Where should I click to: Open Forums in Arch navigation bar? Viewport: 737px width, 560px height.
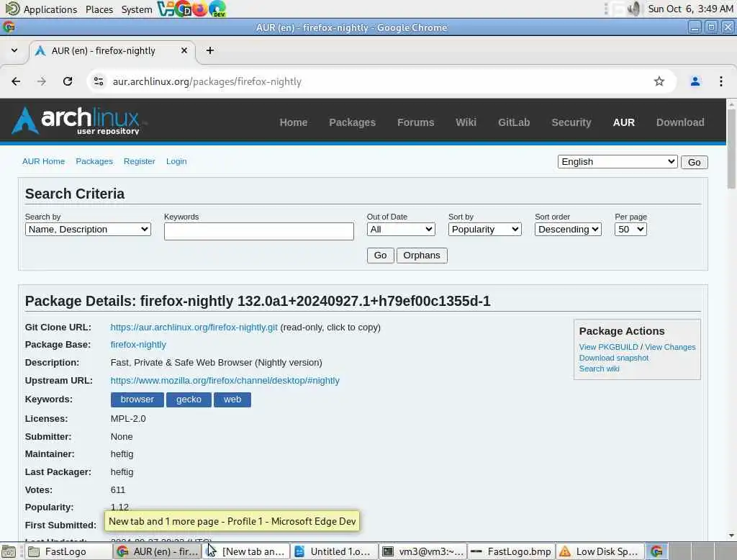415,122
